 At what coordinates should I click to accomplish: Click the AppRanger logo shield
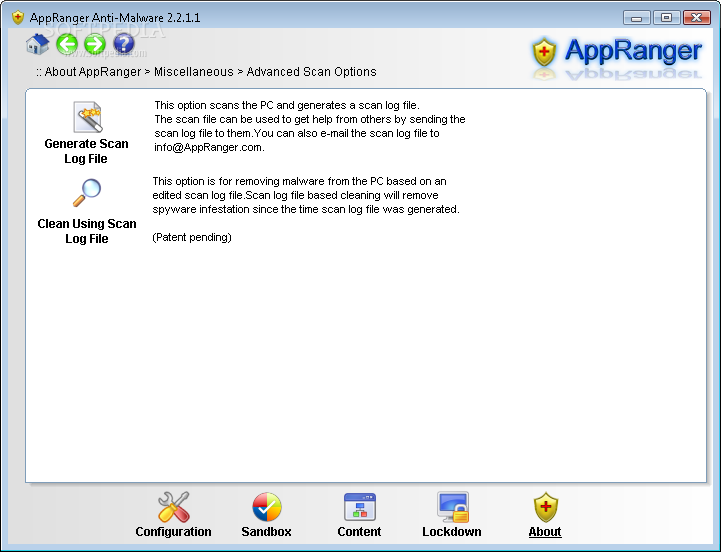[x=544, y=52]
